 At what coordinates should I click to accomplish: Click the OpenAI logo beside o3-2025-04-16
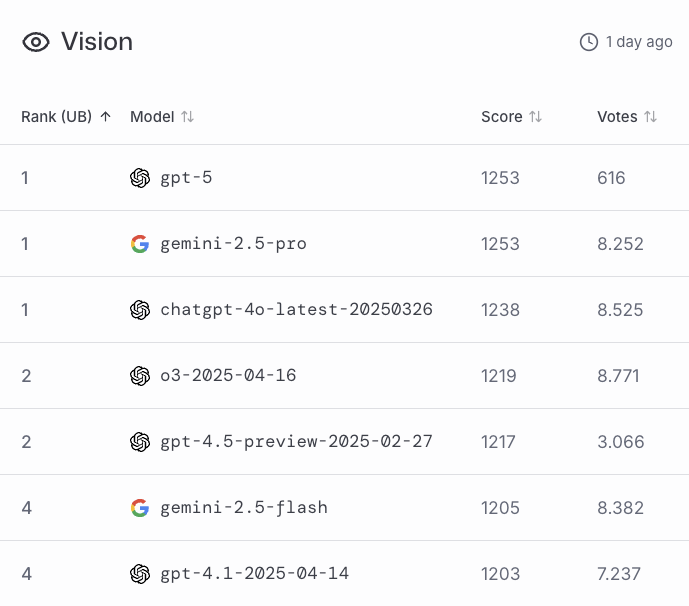(x=140, y=376)
